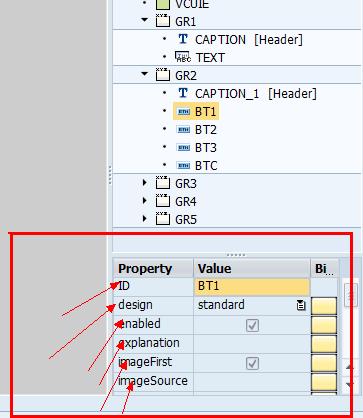Select the GR2 group container icon
Viewport: 363px width, 418px height.
coord(163,75)
